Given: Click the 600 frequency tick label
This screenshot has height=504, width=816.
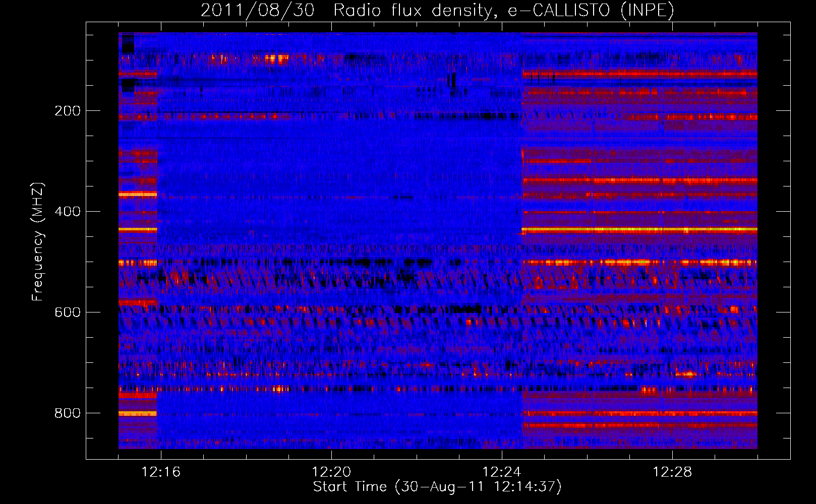Looking at the screenshot, I should coord(68,312).
